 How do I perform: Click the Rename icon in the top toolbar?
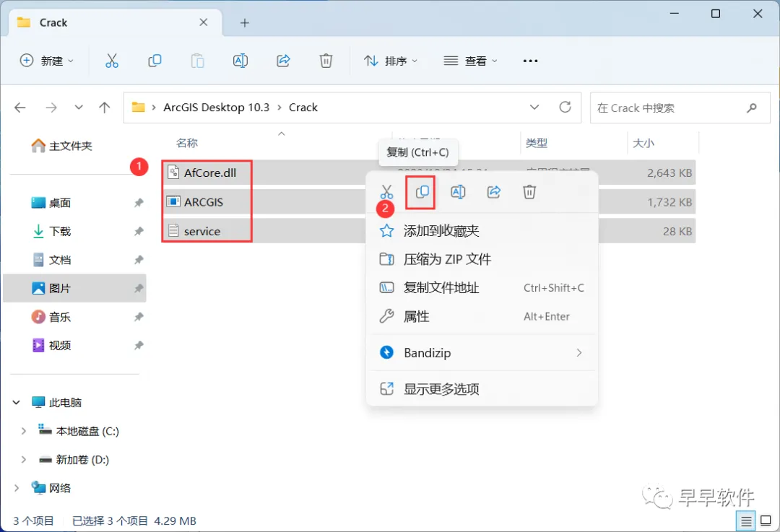coord(240,61)
